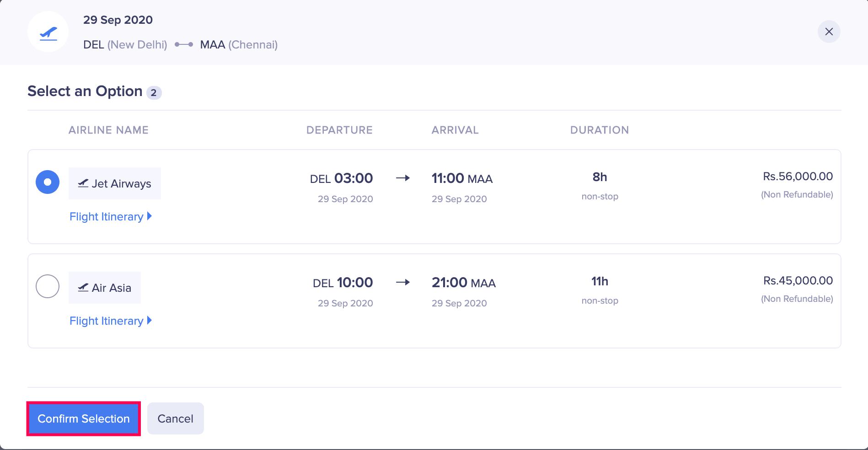The image size is (868, 450).
Task: Click the Rs.45,000.00 fare price
Action: pos(798,281)
